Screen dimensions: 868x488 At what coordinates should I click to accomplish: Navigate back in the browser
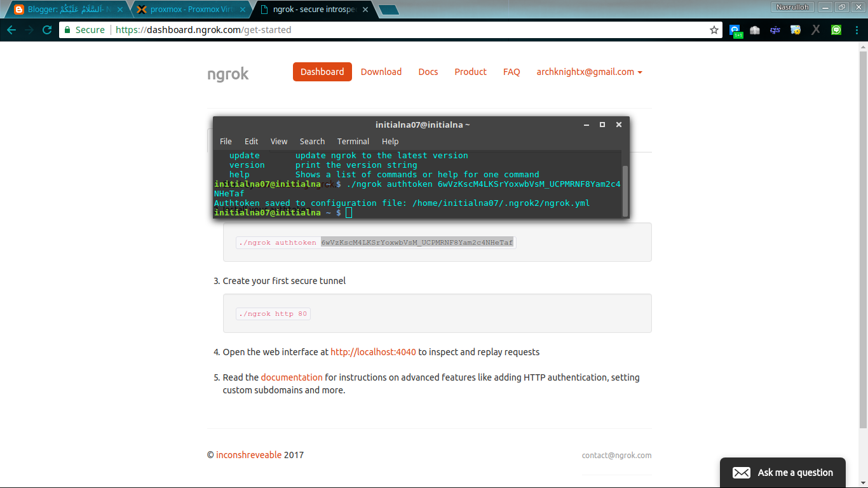pos(11,29)
